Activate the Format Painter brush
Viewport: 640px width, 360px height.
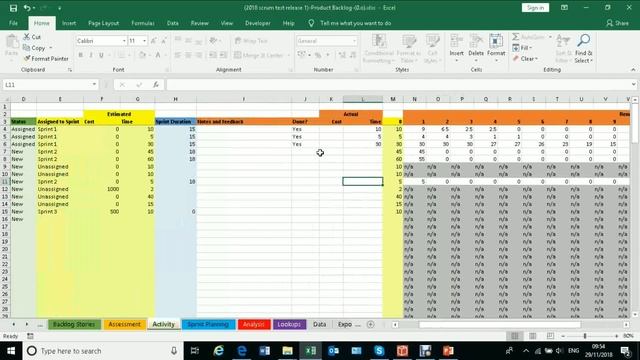tap(46, 59)
